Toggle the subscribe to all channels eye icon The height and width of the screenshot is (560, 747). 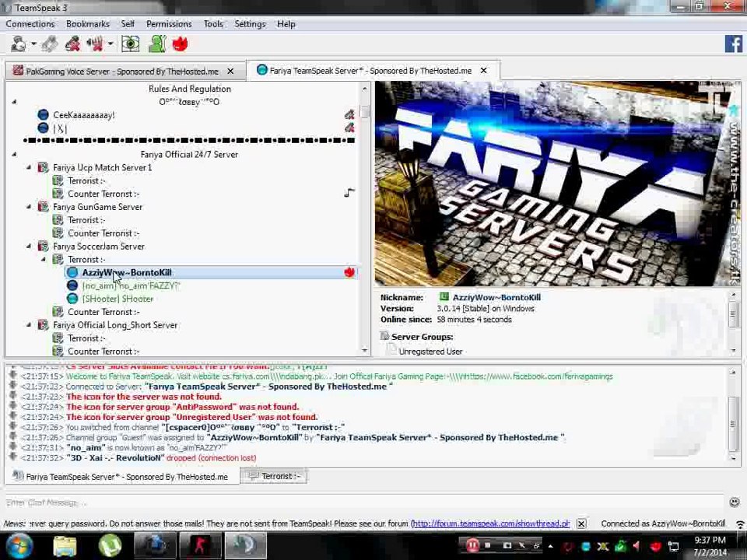point(130,44)
